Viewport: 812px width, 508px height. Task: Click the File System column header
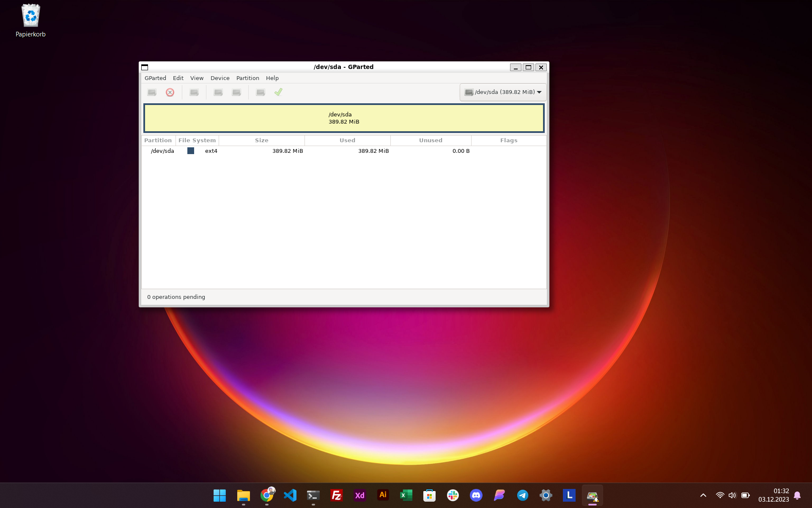(x=197, y=141)
